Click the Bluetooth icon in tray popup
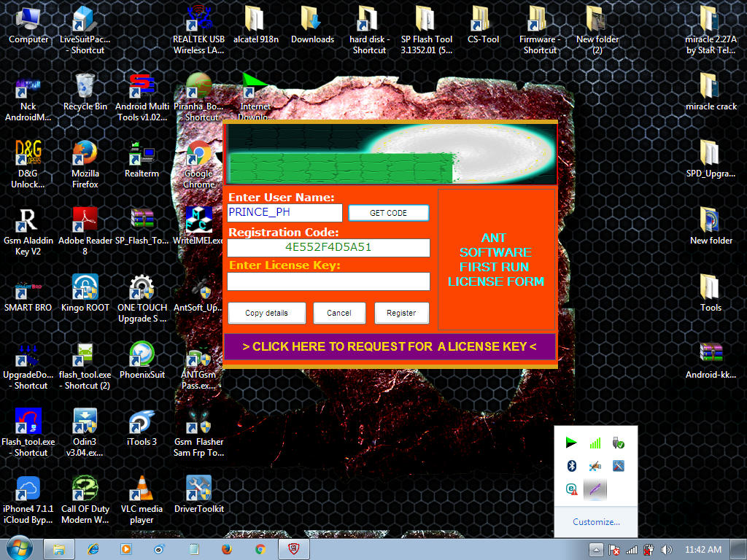 coord(572,466)
